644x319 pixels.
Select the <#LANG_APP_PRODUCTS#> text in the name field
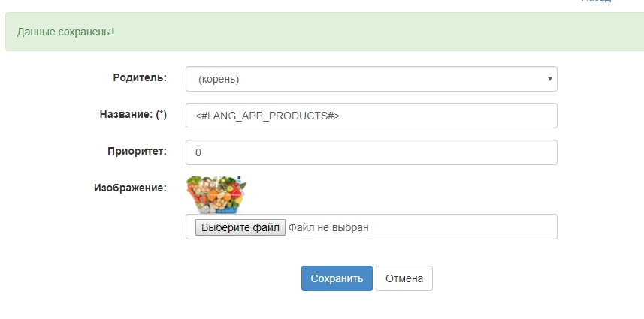coord(268,116)
